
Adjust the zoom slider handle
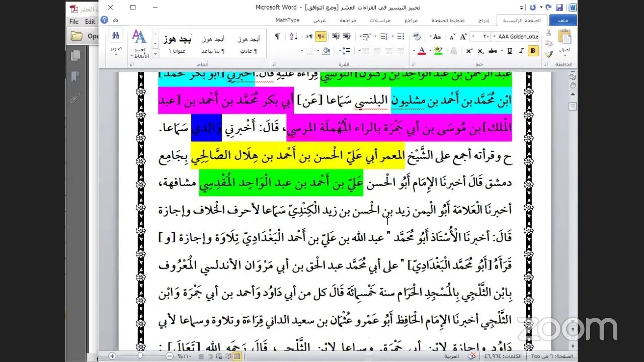click(140, 356)
